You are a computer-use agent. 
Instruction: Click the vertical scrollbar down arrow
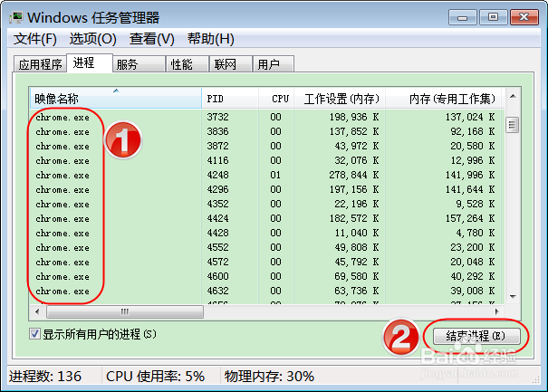[x=513, y=297]
